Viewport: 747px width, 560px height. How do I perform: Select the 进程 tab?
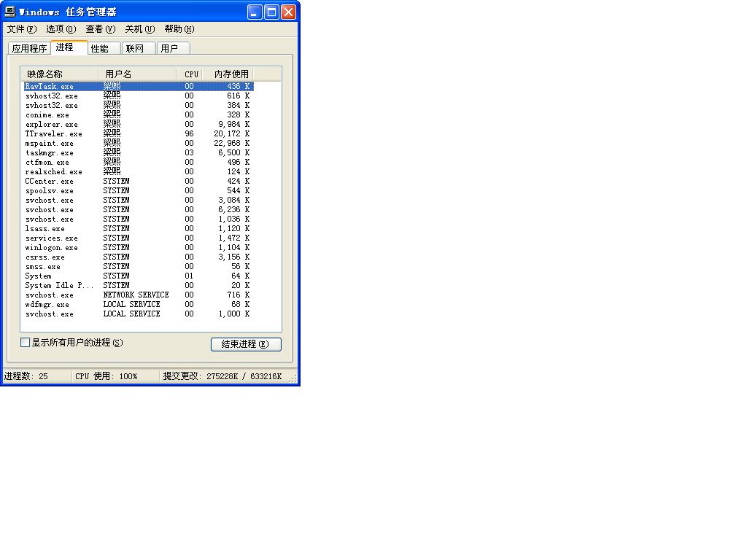click(69, 47)
